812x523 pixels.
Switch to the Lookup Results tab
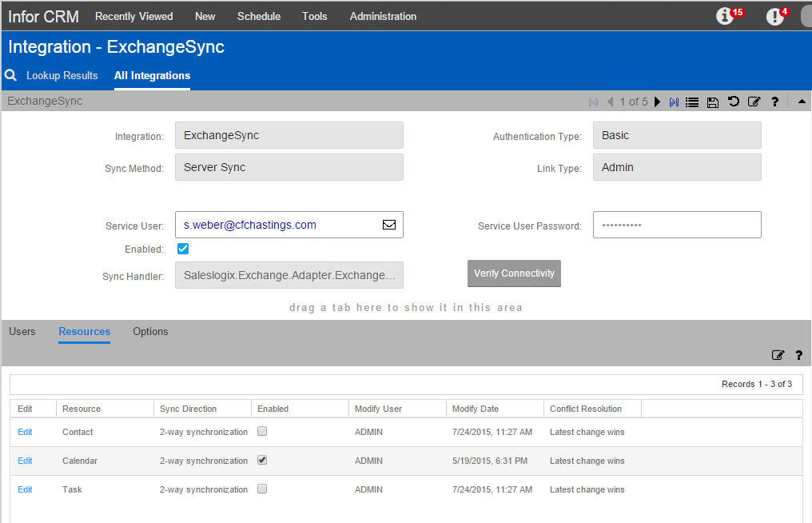(62, 76)
